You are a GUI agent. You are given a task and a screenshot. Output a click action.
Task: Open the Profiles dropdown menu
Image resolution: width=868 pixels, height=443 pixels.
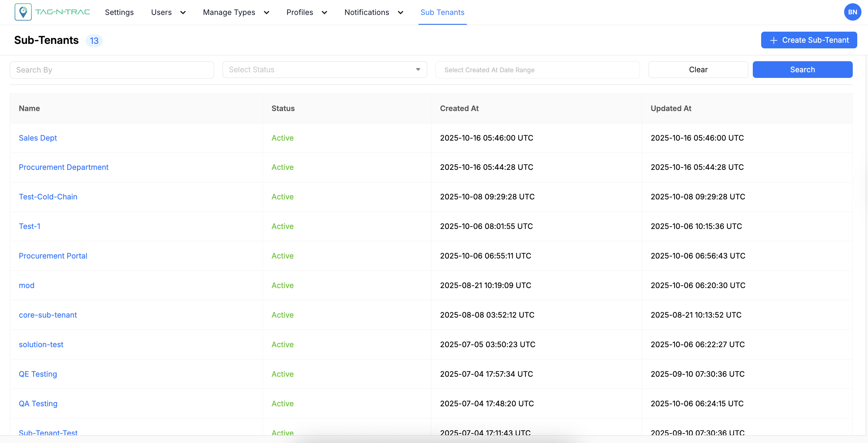tap(307, 13)
